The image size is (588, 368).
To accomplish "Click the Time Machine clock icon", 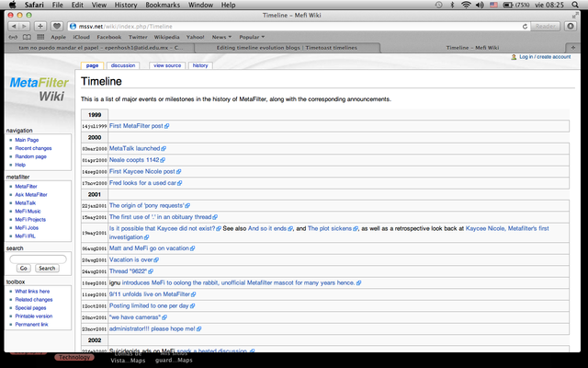I will 438,5.
